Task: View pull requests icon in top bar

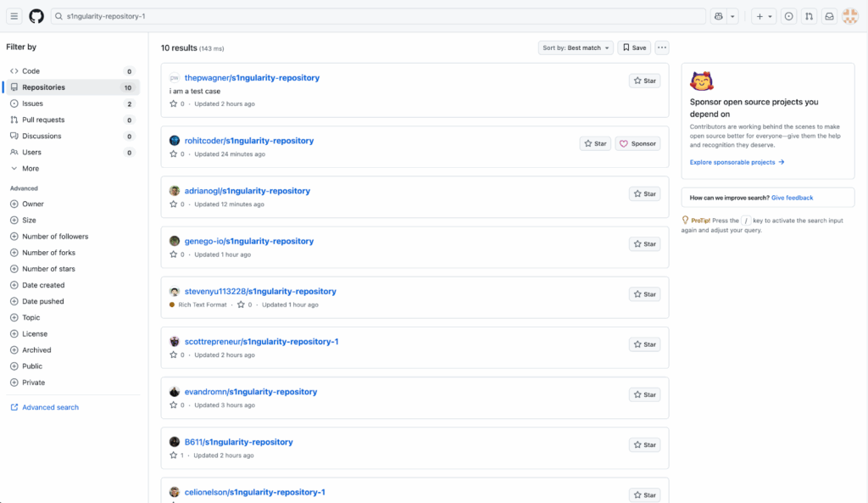Action: pyautogui.click(x=809, y=17)
